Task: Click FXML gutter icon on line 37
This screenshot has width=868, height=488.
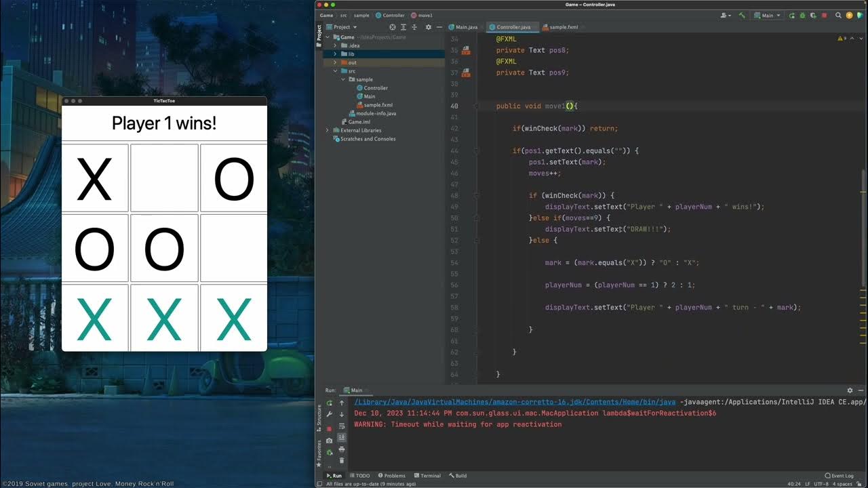Action: tap(466, 73)
